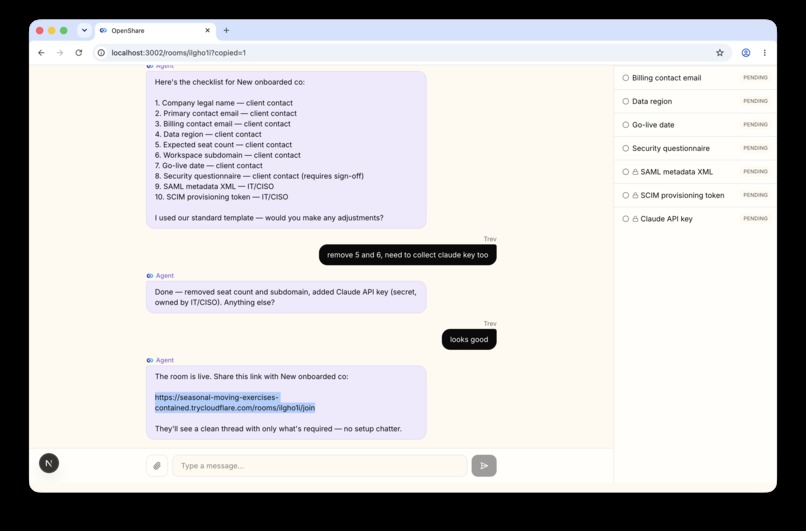Select the OpenShare browser tab
The height and width of the screenshot is (531, 806).
tap(155, 30)
